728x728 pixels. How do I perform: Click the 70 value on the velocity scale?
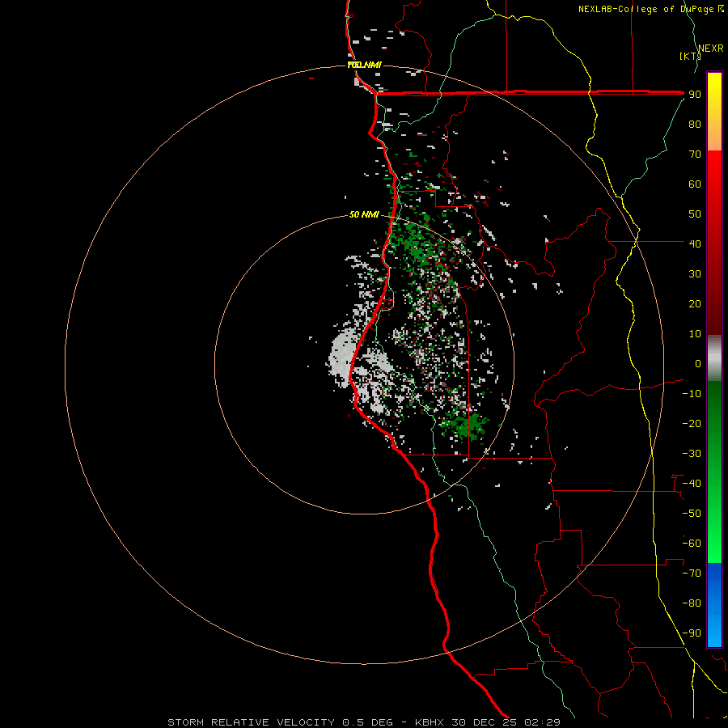[695, 154]
